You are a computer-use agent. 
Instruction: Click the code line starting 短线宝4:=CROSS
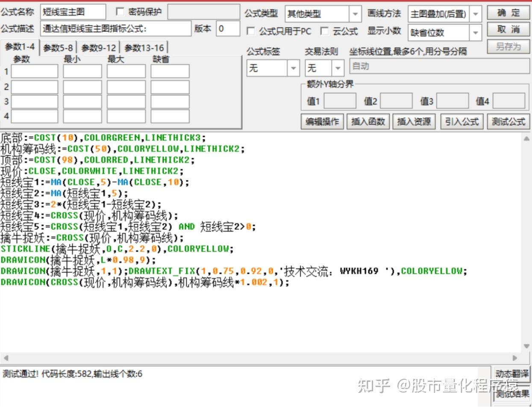pos(89,216)
